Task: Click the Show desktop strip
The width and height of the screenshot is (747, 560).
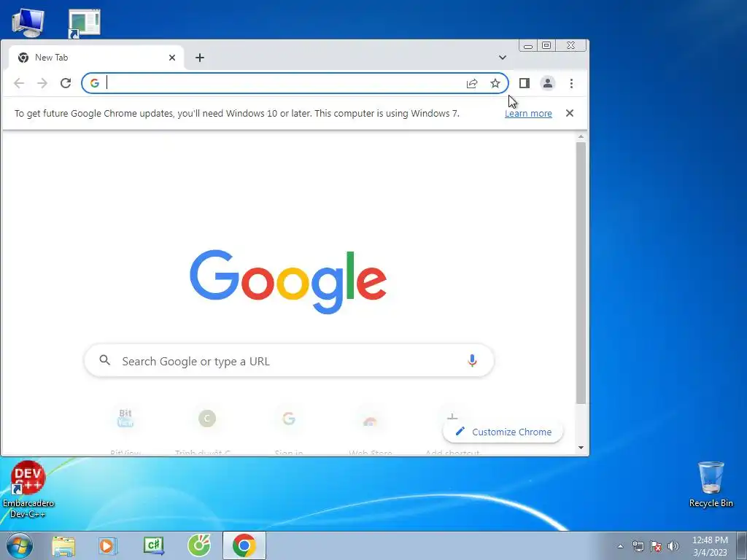Action: 742,545
